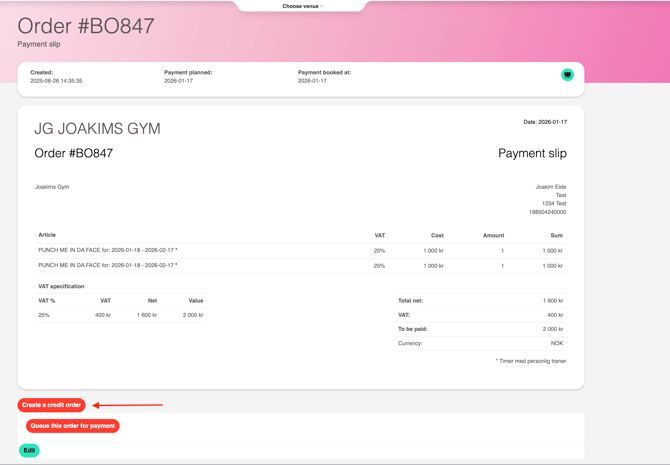
Task: Click the Currency NOK row
Action: coord(480,343)
